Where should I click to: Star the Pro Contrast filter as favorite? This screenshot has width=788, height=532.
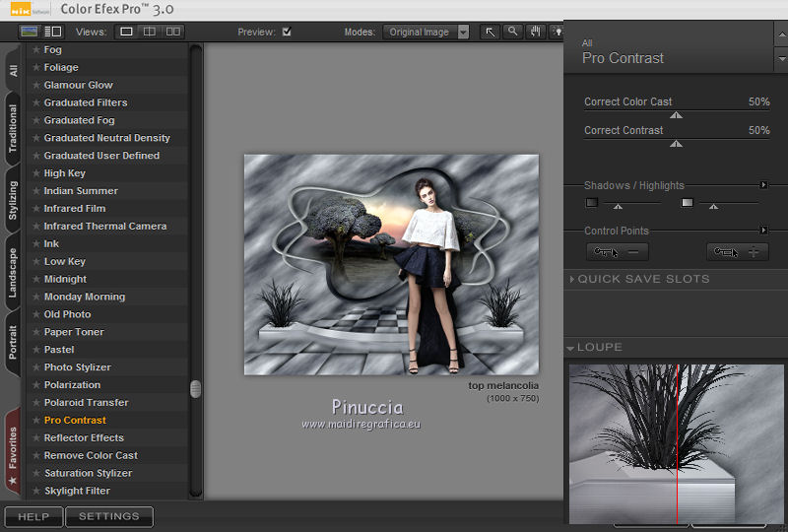(x=36, y=421)
